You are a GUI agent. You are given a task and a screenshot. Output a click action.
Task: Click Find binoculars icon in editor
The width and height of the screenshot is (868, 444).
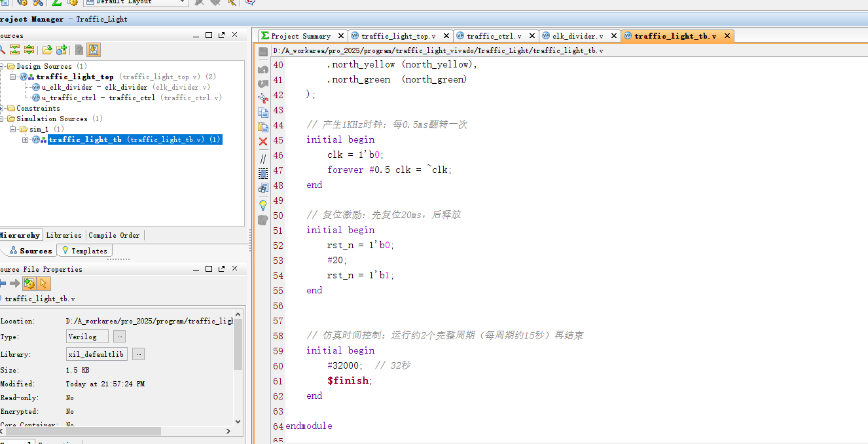(x=263, y=189)
